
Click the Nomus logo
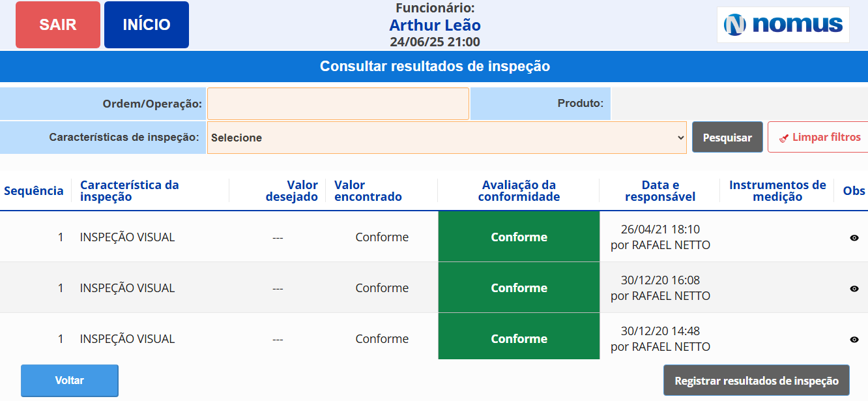pos(783,25)
